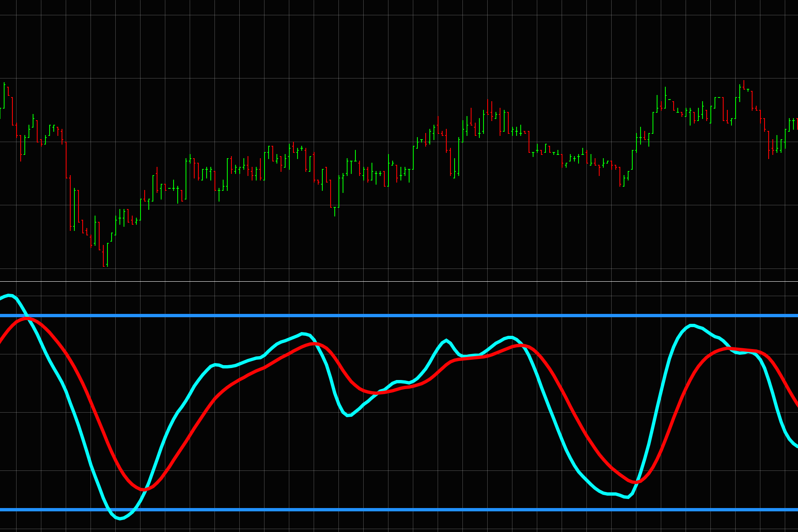Select the lowest price bar on chart

tap(103, 256)
